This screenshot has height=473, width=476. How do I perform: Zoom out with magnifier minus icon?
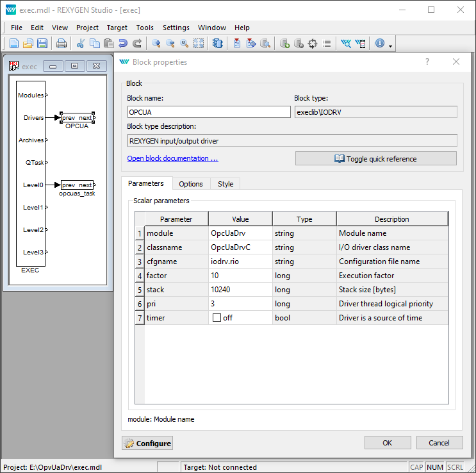[170, 44]
